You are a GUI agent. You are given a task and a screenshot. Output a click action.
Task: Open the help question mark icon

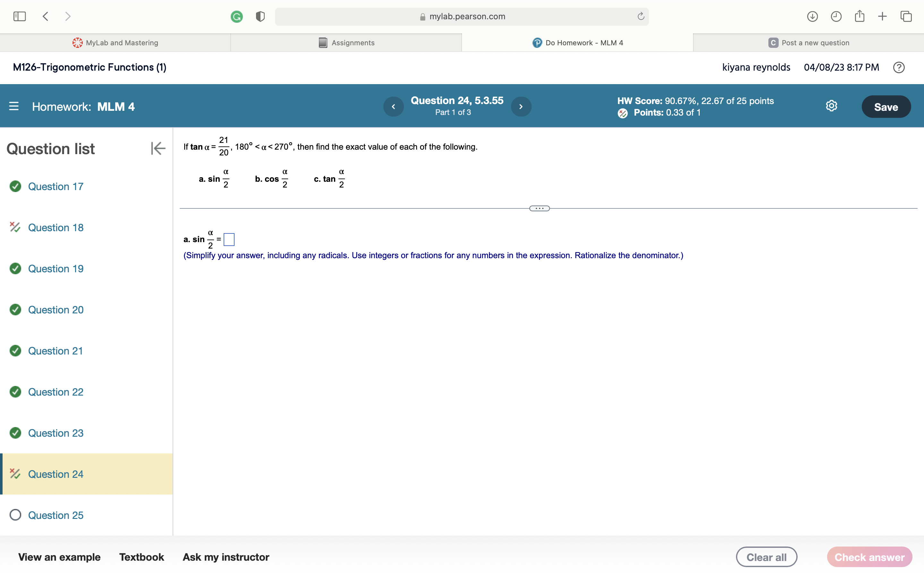pyautogui.click(x=899, y=67)
